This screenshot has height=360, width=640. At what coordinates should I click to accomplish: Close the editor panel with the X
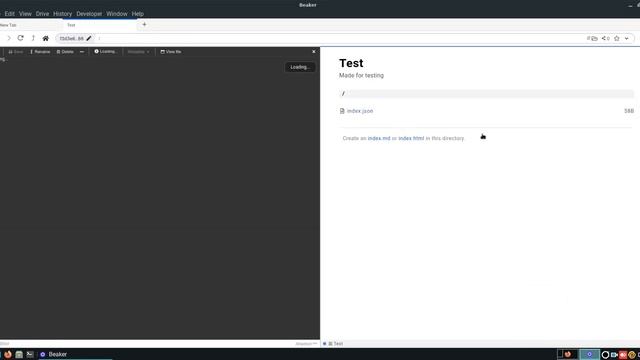click(x=313, y=51)
